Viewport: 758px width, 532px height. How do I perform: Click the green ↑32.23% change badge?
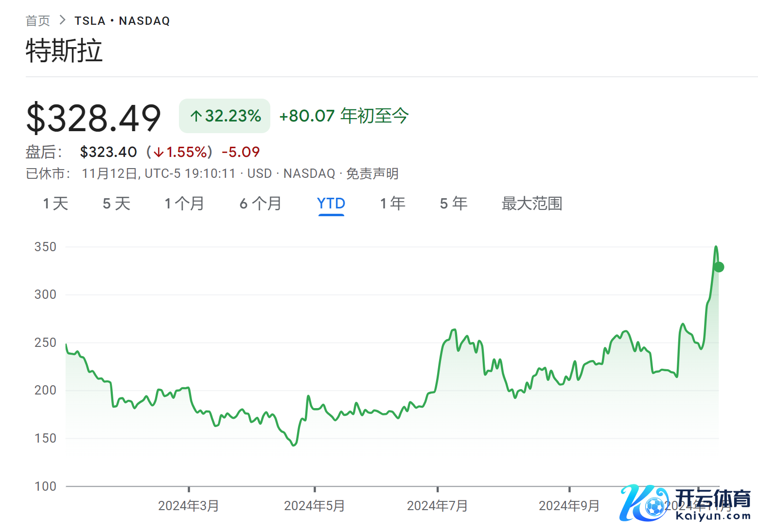pos(225,116)
